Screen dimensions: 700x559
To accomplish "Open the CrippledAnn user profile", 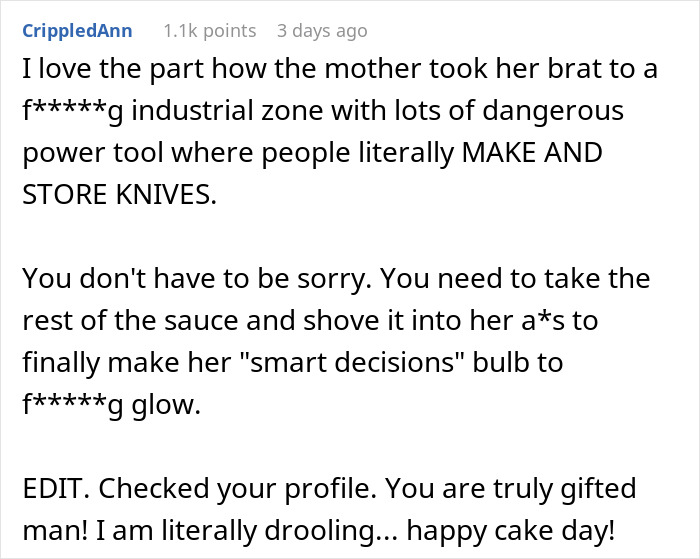I will point(79,32).
